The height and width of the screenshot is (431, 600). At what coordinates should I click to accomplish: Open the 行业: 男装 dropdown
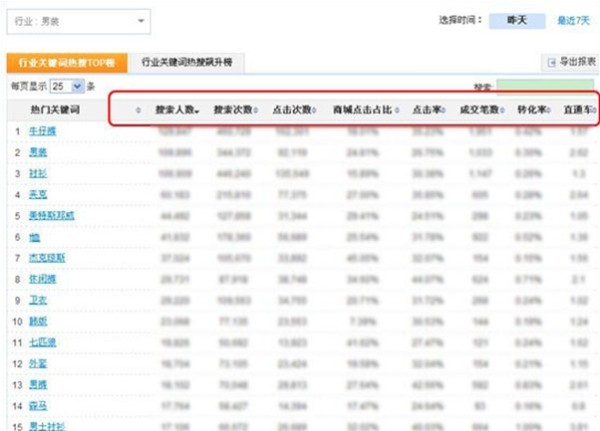[140, 20]
